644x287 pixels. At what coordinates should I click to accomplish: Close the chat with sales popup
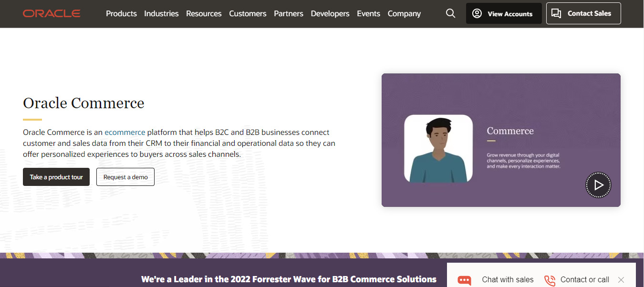621,280
